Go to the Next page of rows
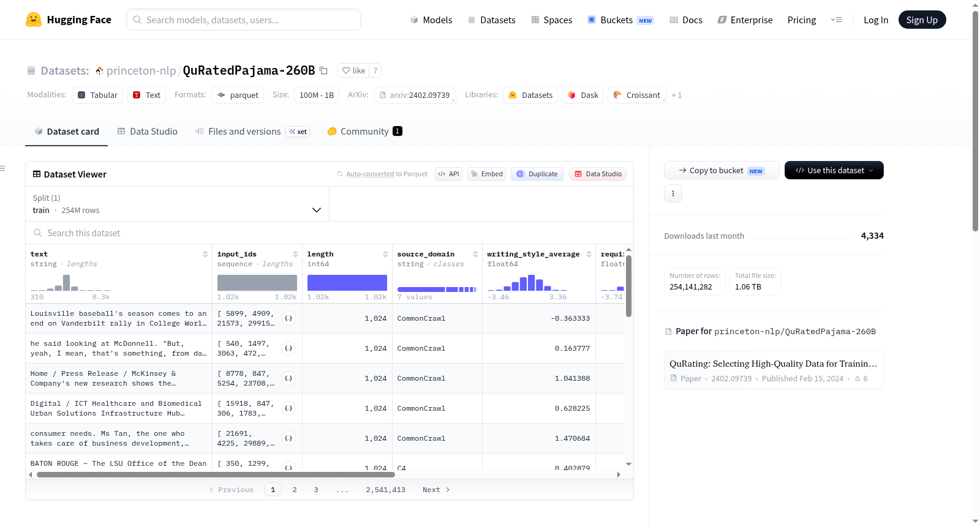980x527 pixels. [x=436, y=490]
